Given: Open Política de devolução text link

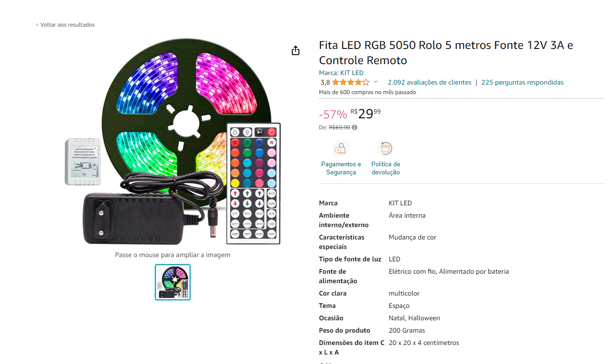Looking at the screenshot, I should coord(386,168).
